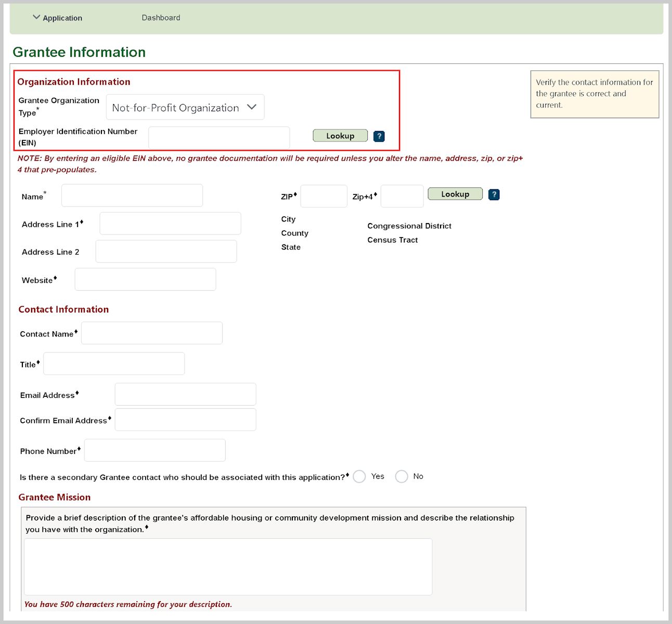This screenshot has height=624, width=672.
Task: Focus the Address Line 1 field
Action: 170,224
